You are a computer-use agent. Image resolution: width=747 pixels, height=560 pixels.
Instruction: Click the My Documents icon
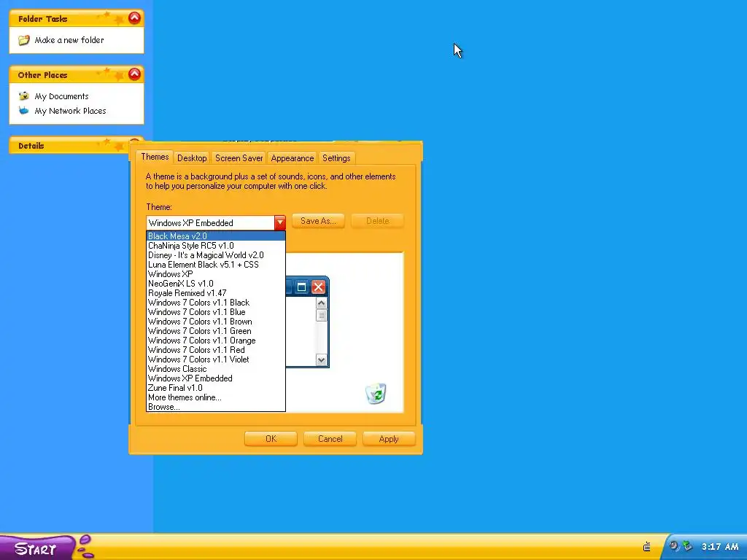[x=24, y=96]
